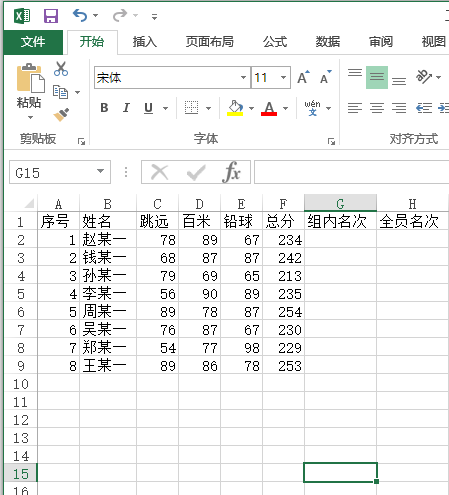Expand the font name dropdown list
This screenshot has width=449, height=495.
[244, 78]
